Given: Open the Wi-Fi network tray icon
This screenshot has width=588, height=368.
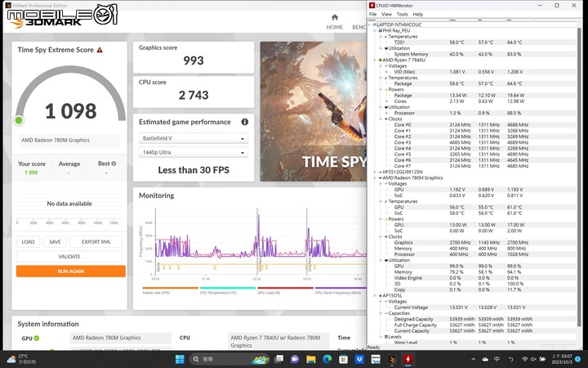Looking at the screenshot, I should [x=524, y=359].
